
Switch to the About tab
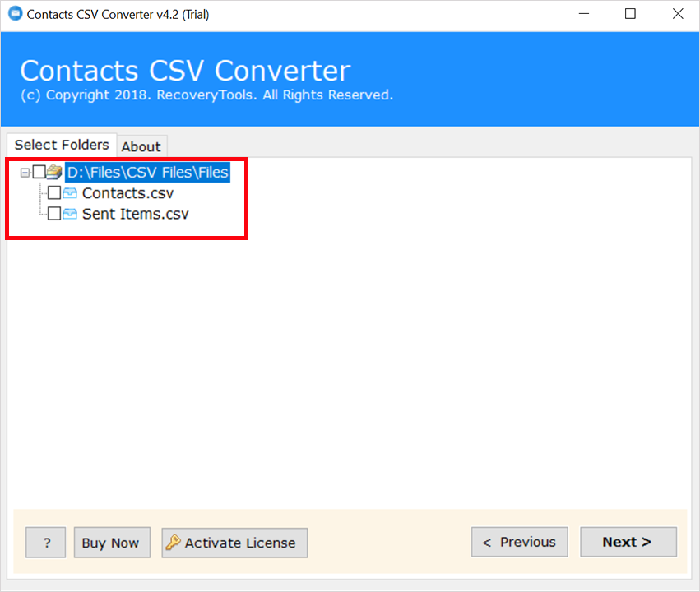[141, 146]
